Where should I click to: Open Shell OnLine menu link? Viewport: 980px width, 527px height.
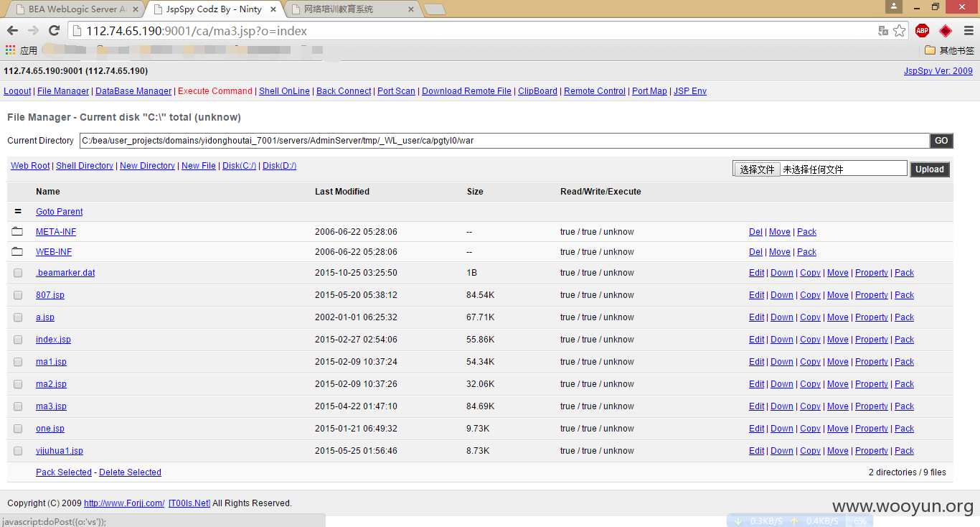pos(285,91)
